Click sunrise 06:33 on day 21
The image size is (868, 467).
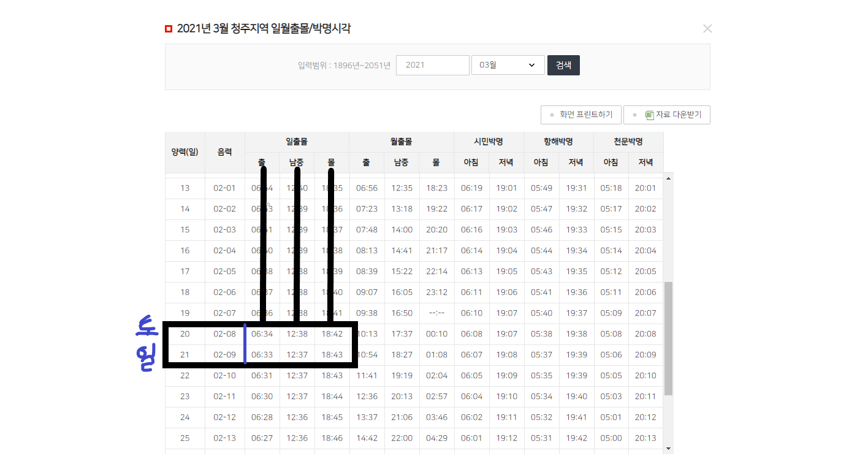tap(262, 355)
